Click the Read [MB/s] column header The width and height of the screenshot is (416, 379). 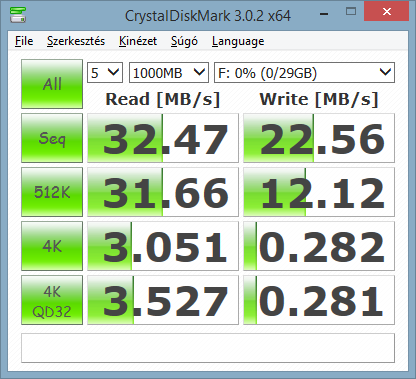pyautogui.click(x=163, y=99)
